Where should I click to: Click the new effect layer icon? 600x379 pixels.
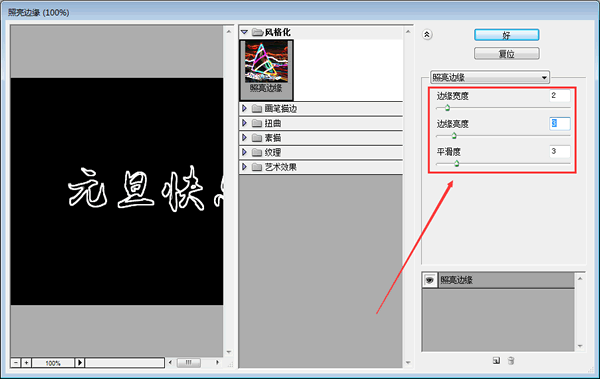pos(496,361)
